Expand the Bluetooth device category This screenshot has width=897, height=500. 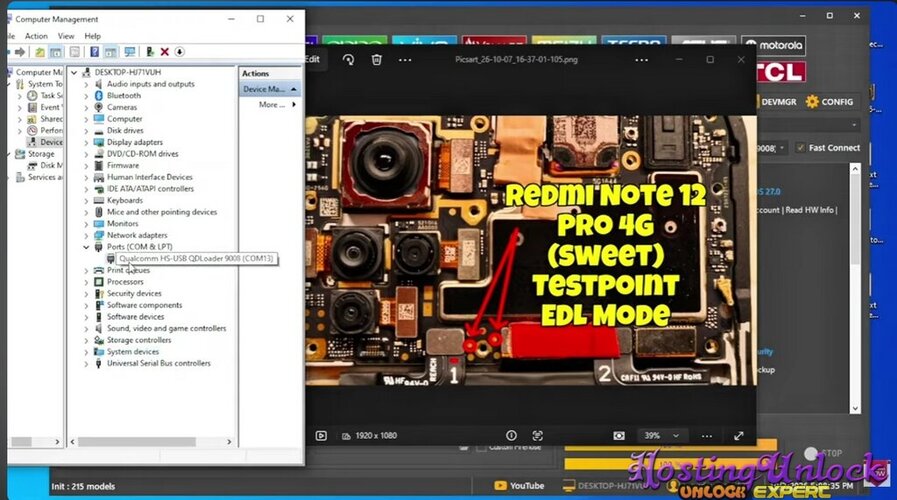(86, 96)
